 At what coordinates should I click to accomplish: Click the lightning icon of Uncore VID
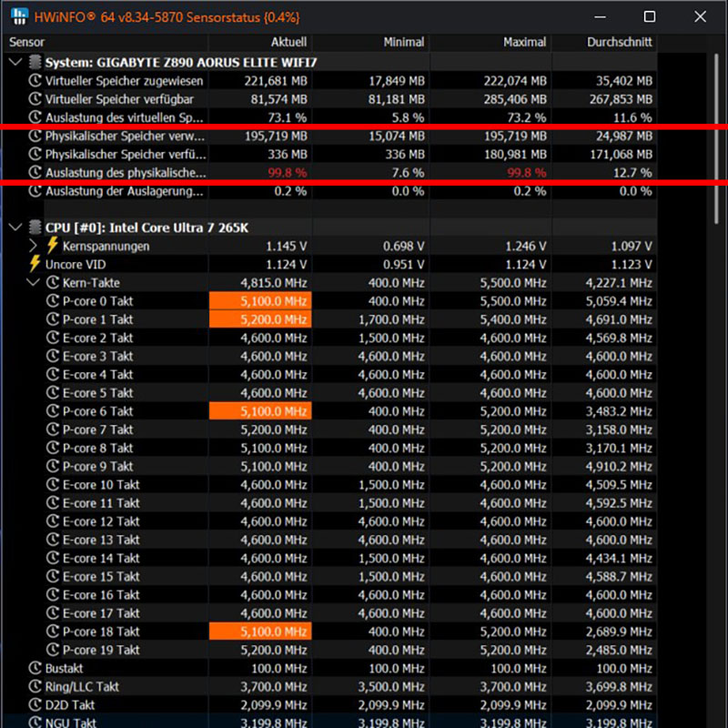35,263
